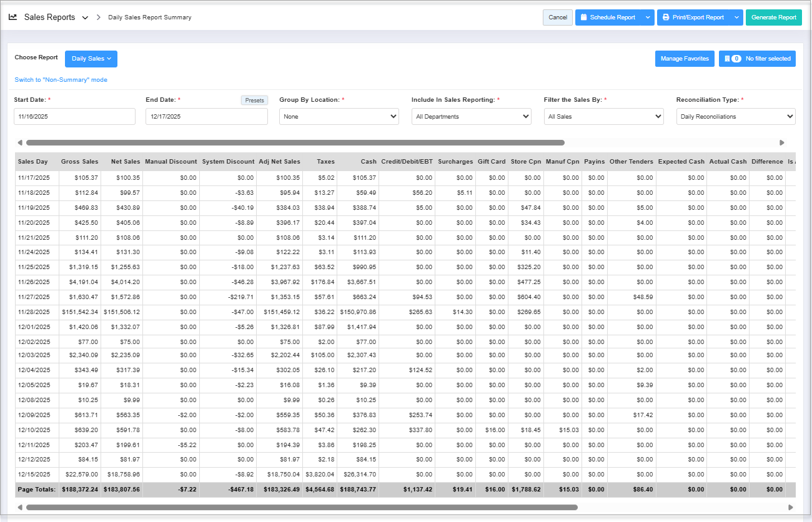
Task: Click the left arrow of the top scrollbar
Action: [19, 143]
